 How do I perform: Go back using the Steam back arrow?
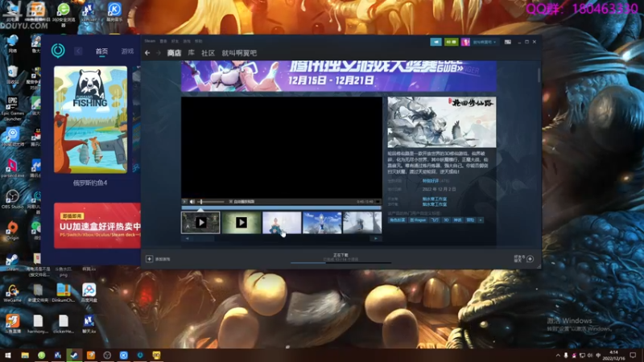click(x=147, y=53)
